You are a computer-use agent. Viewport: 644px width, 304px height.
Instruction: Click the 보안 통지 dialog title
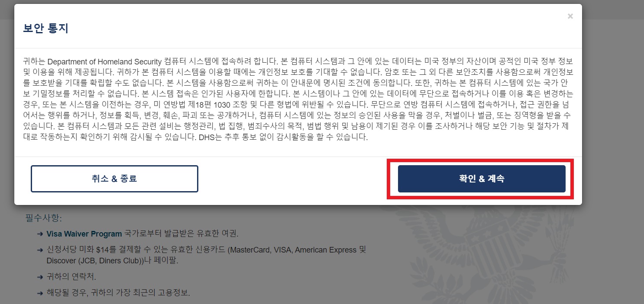[45, 29]
